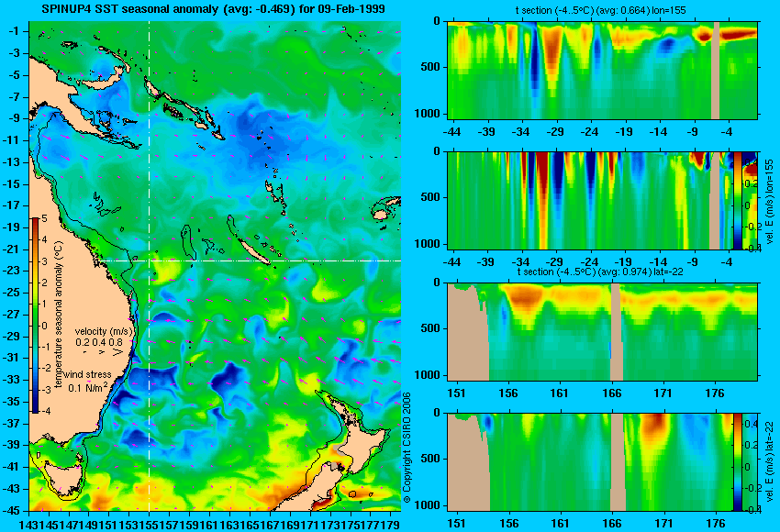This screenshot has width=780, height=532.
Task: Click longitude label '179' on the map axis
Action: tap(392, 524)
